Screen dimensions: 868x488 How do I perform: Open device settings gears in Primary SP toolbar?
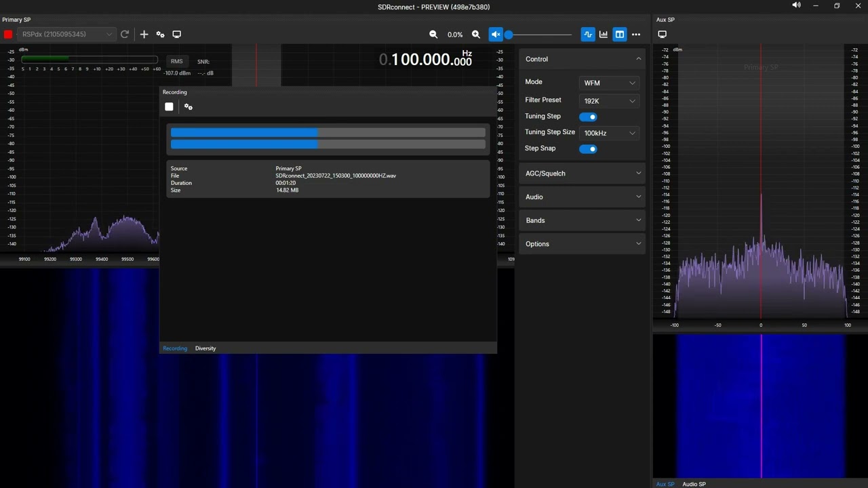(161, 35)
